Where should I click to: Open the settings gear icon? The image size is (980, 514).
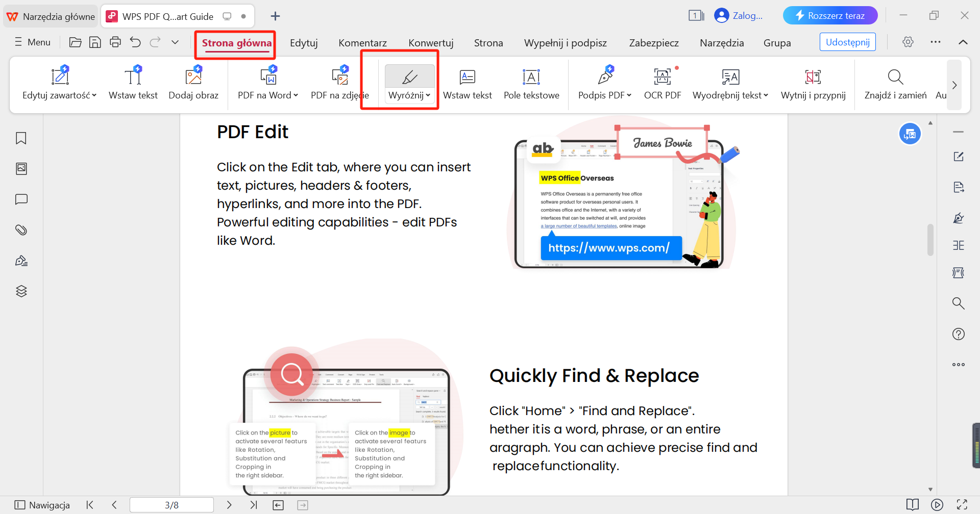[x=908, y=42]
